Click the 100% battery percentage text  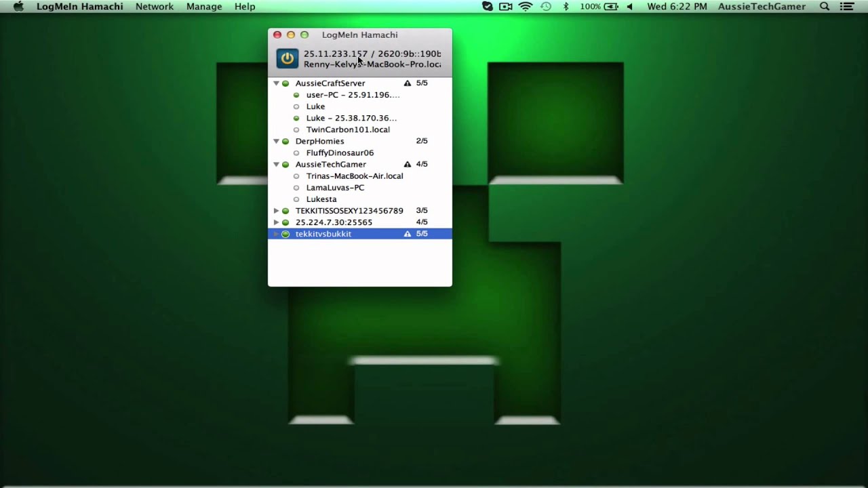click(x=590, y=6)
